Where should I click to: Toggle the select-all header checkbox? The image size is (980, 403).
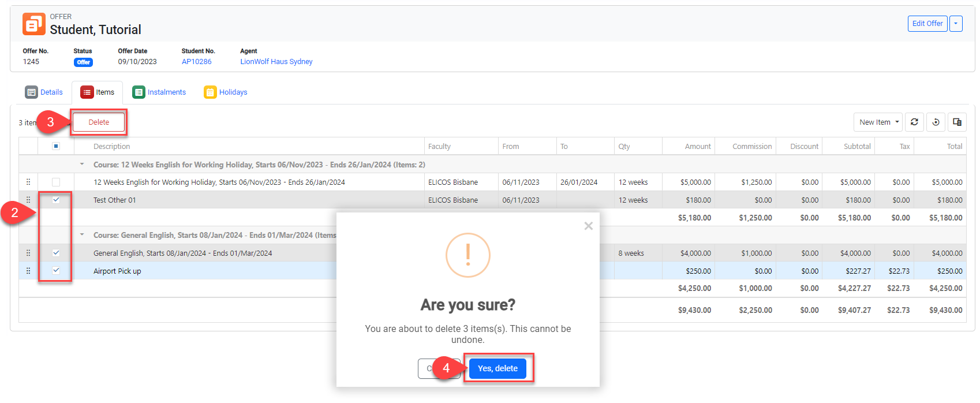[x=56, y=146]
